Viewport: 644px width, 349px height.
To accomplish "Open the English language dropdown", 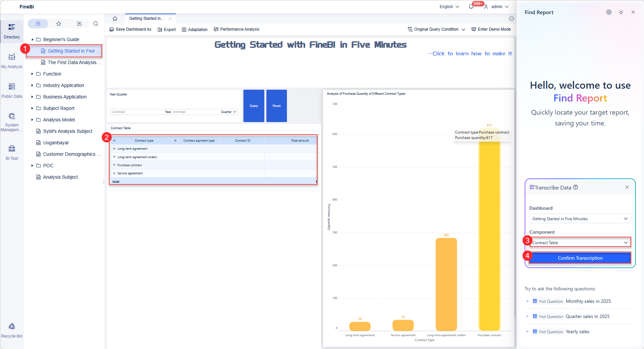I will pos(449,7).
